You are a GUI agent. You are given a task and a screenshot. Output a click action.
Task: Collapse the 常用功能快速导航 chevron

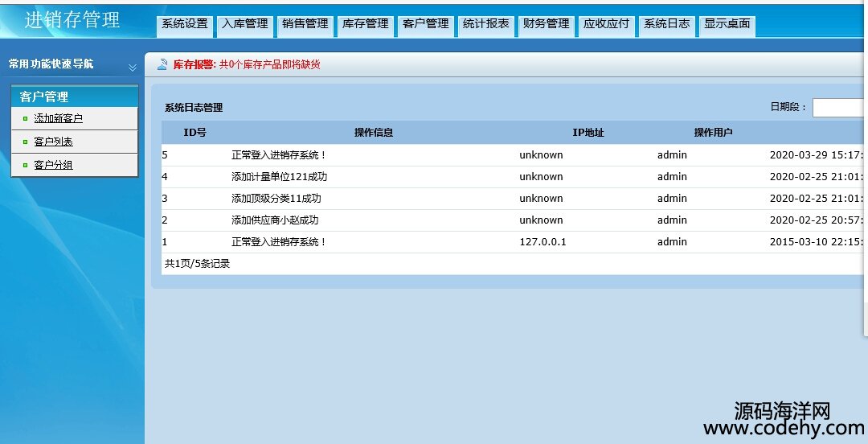[x=133, y=68]
